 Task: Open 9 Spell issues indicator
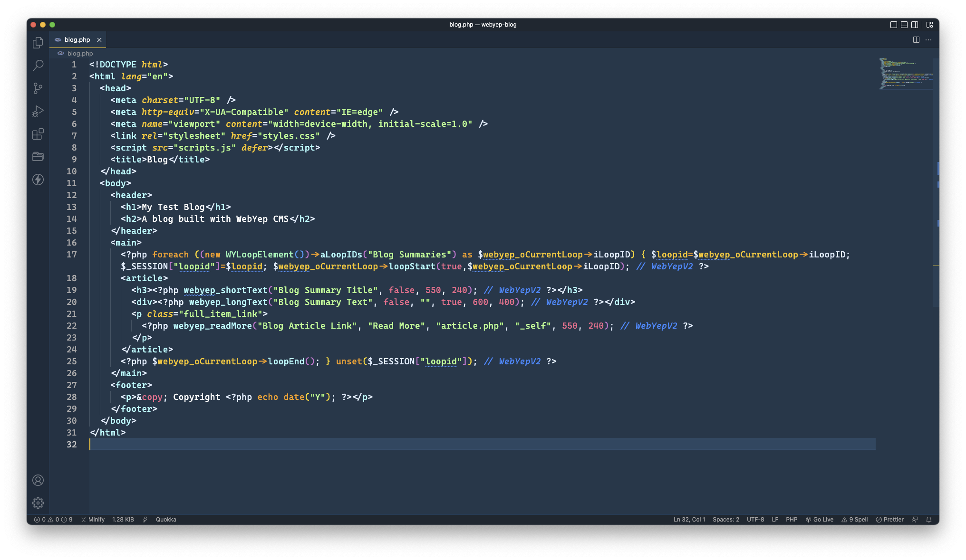855,520
